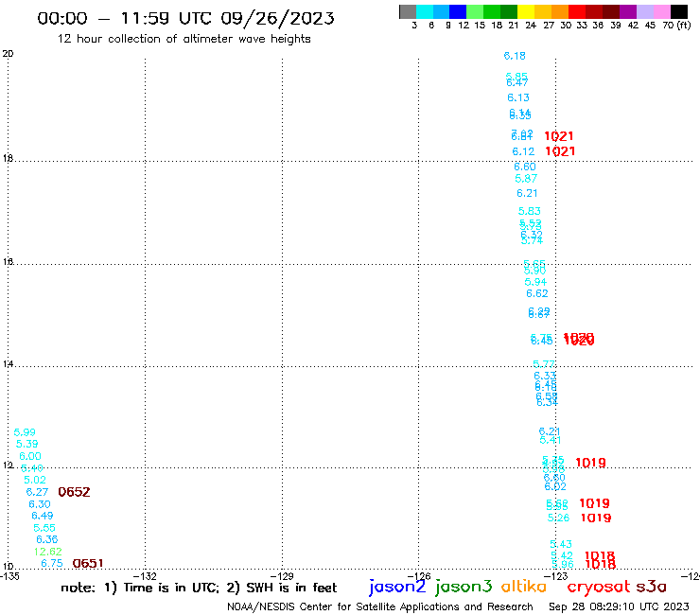Click the pink legend swatch before black

(x=662, y=11)
